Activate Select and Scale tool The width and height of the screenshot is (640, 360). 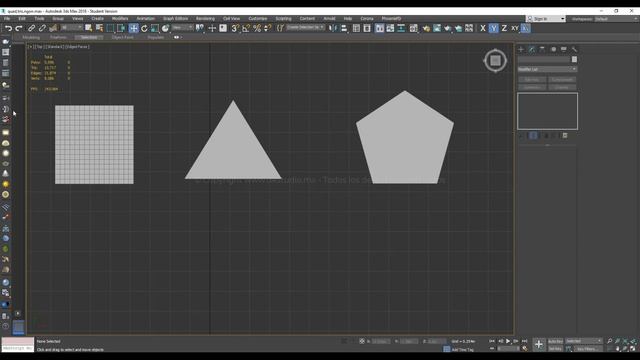tap(155, 28)
